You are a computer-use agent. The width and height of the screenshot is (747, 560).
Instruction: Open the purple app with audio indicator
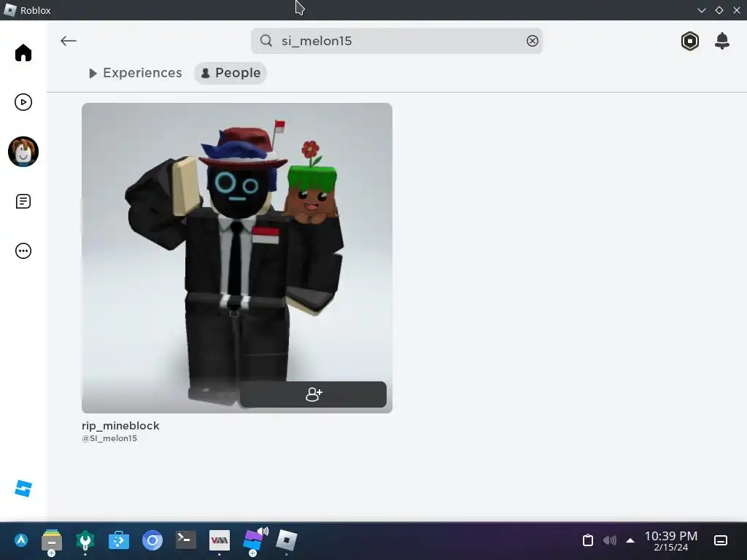pos(254,540)
